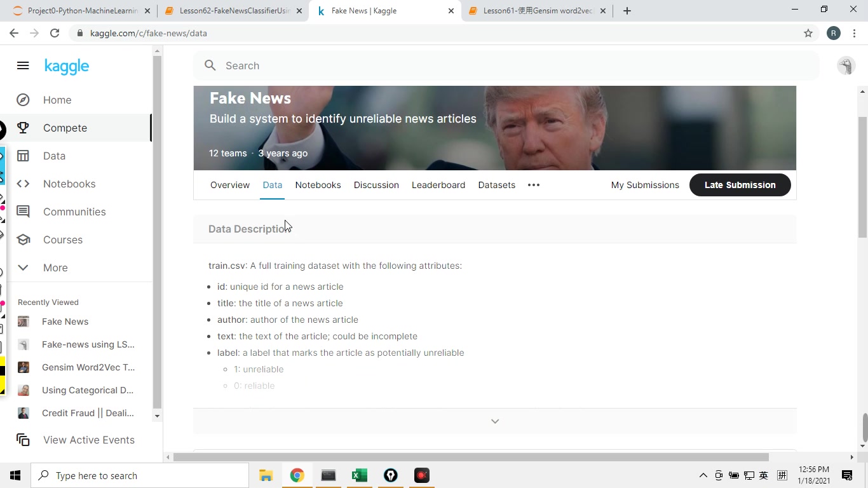Bookmark this page with the star

pos(808,33)
